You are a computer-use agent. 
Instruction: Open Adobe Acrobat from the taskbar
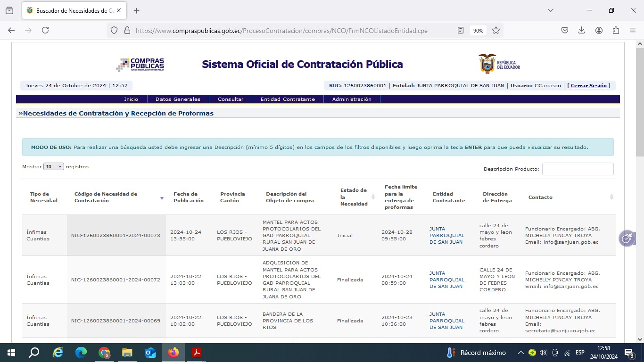[197, 353]
